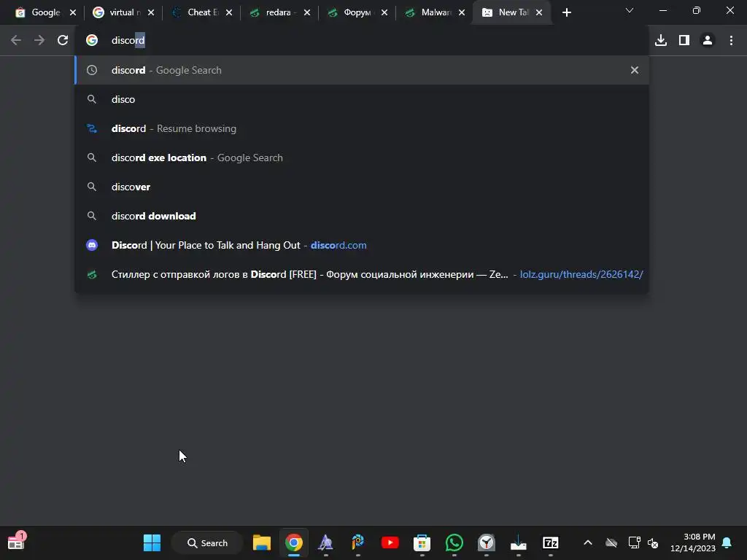
Task: Click the Resume browsing journey icon
Action: pyautogui.click(x=92, y=128)
